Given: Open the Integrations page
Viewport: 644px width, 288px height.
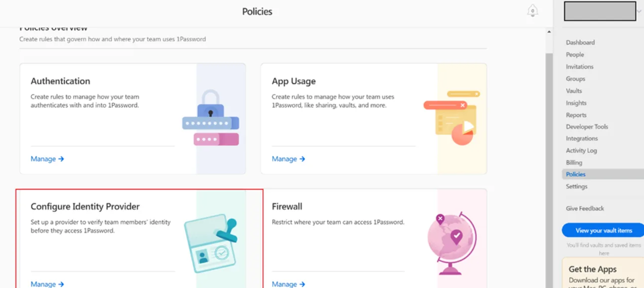Looking at the screenshot, I should coord(581,138).
